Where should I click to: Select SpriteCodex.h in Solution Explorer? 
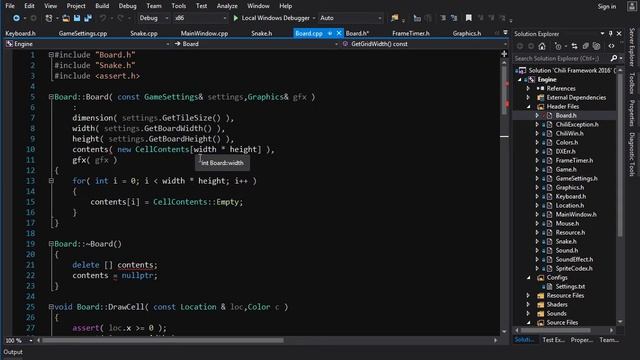point(574,269)
